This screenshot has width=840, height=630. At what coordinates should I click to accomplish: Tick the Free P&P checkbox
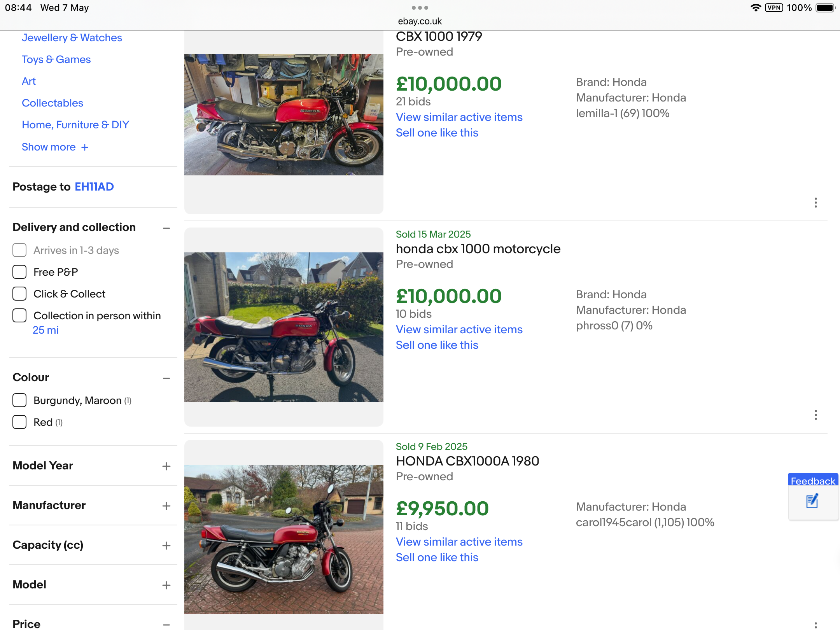tap(19, 272)
